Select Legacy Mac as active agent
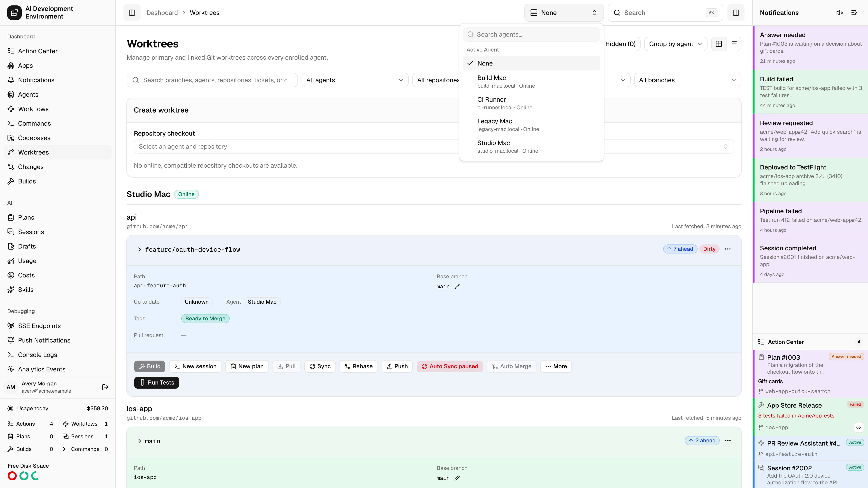Screen dimensions: 868x488 point(531,125)
